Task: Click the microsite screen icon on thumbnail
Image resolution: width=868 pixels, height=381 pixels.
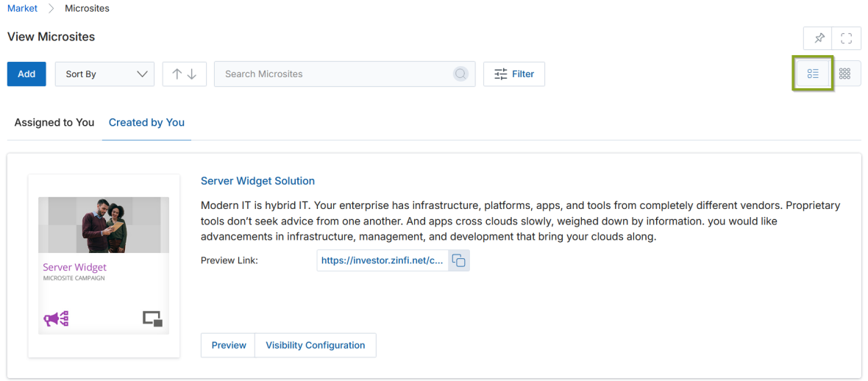Action: click(x=153, y=318)
